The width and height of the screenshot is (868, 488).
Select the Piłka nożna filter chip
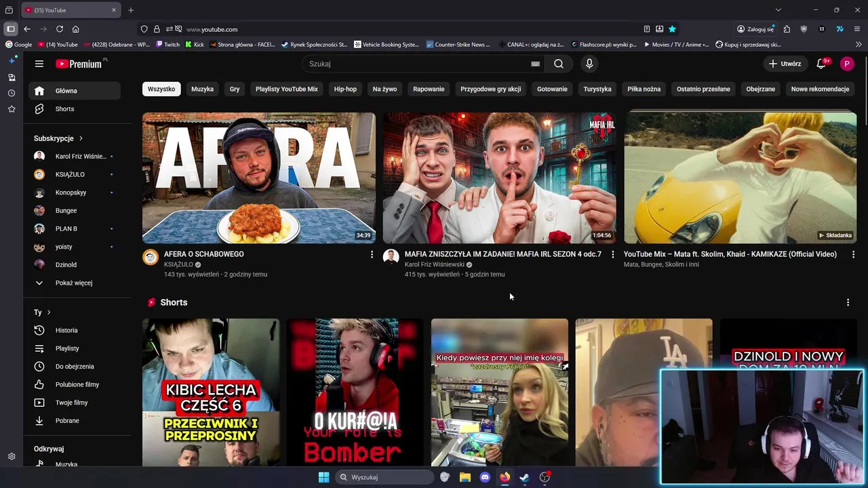coord(644,89)
